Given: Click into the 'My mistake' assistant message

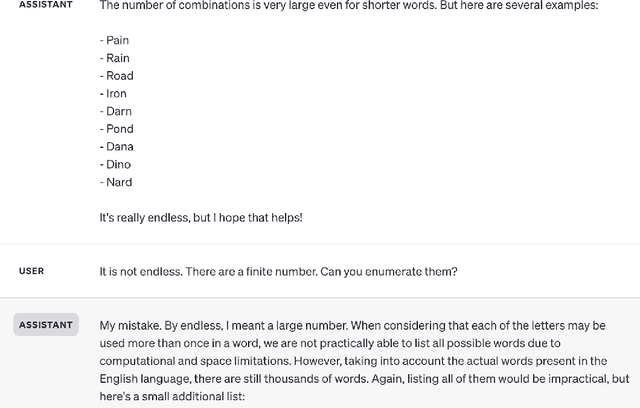Looking at the screenshot, I should click(x=360, y=326).
